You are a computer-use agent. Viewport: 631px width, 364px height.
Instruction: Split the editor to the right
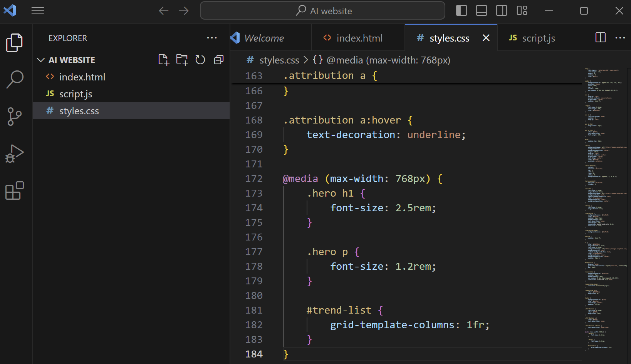tap(601, 38)
